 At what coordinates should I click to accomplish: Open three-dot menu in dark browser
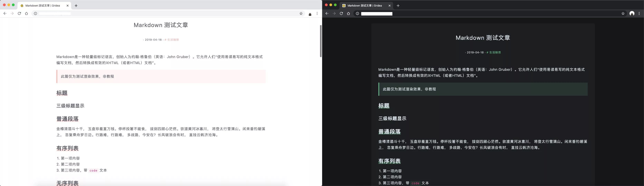[639, 13]
